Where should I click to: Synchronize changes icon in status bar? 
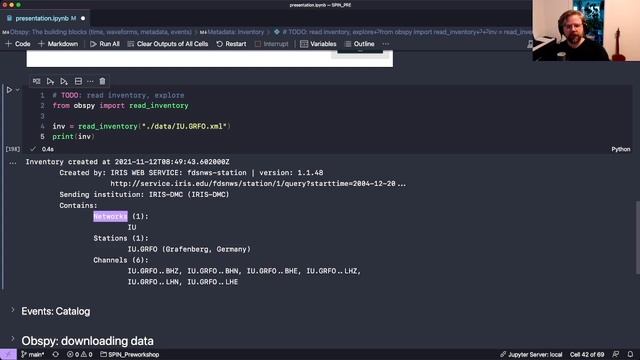point(56,354)
